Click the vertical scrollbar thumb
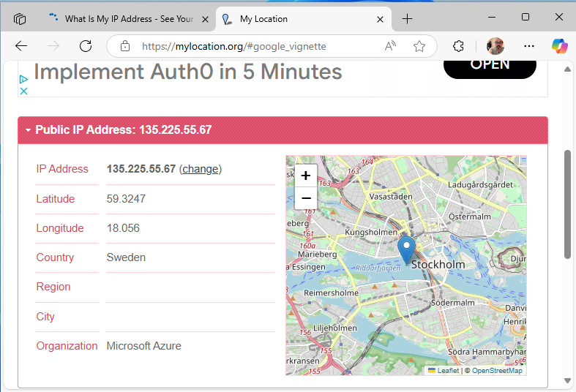 click(567, 204)
